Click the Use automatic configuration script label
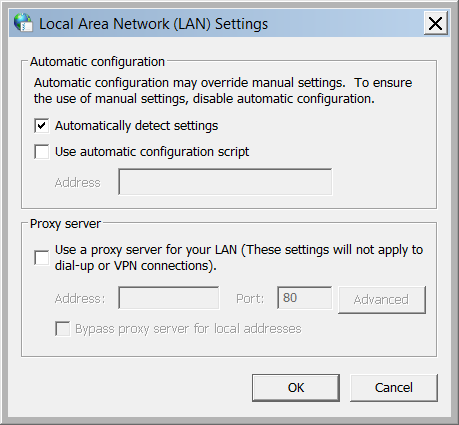Image resolution: width=459 pixels, height=425 pixels. 152,152
